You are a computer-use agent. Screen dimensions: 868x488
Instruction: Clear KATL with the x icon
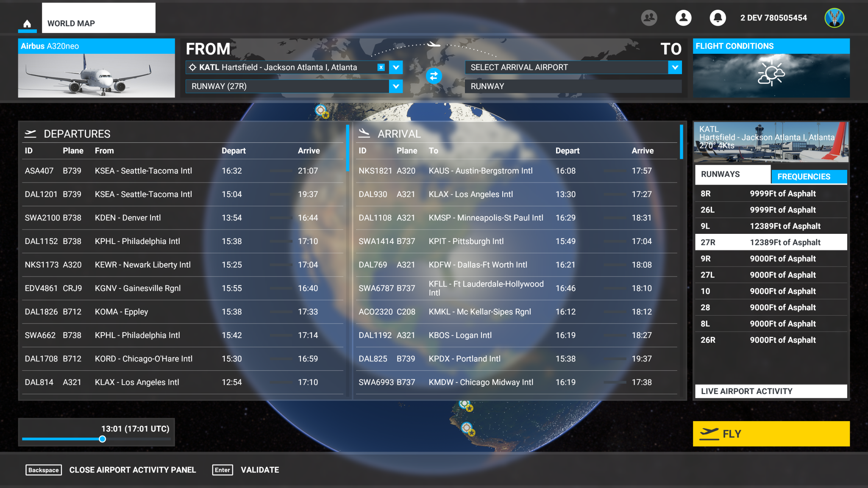(x=381, y=67)
